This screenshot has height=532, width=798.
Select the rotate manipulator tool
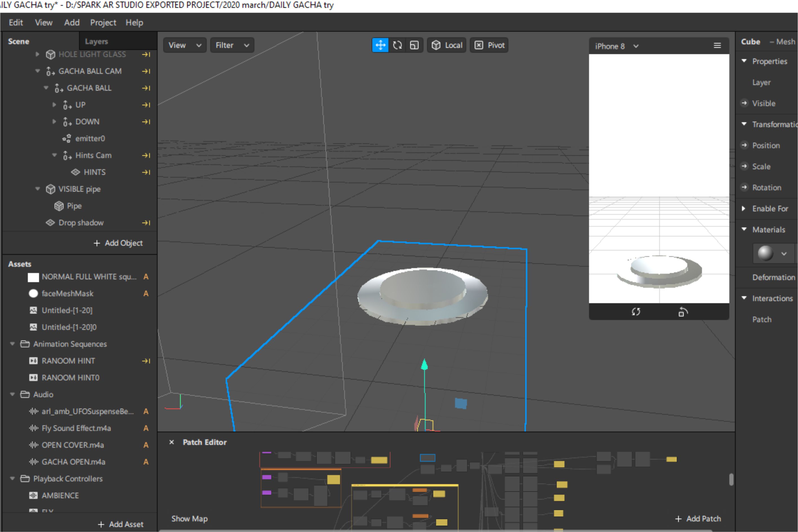(x=397, y=45)
